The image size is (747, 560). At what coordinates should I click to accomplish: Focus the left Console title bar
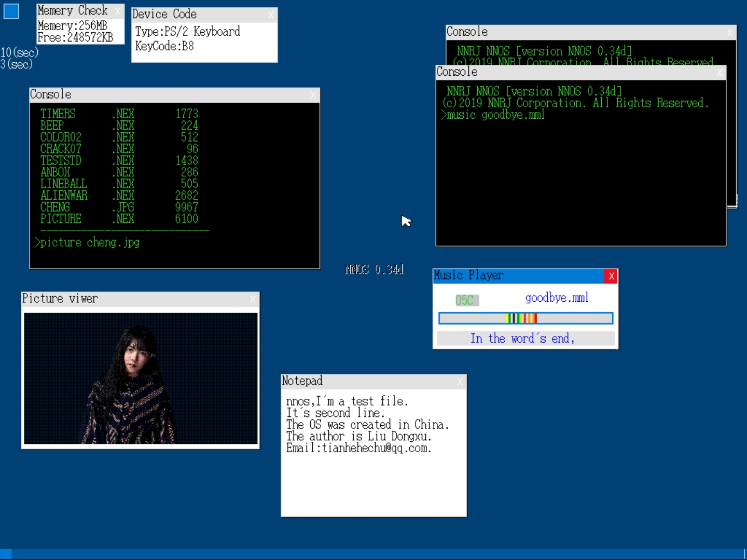click(x=169, y=95)
